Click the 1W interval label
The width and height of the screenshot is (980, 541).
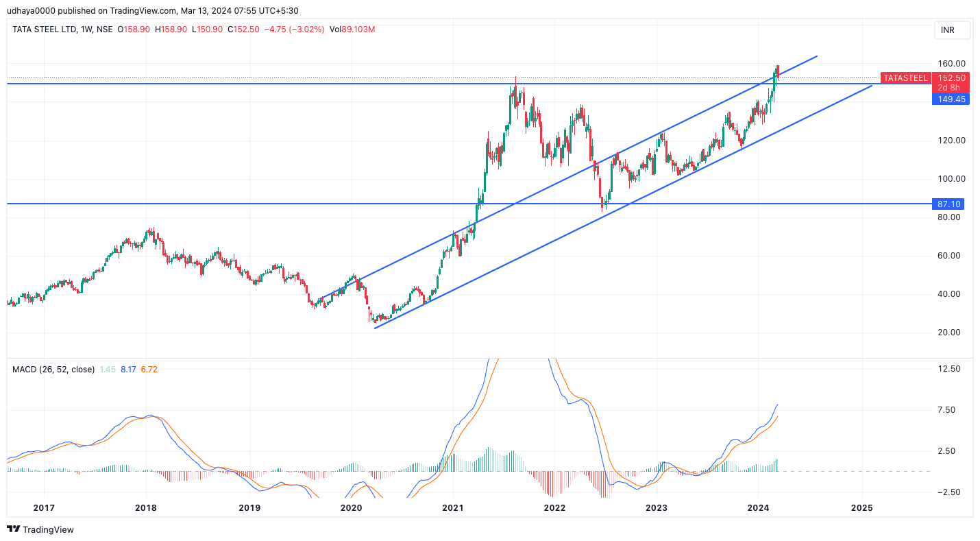coord(86,29)
